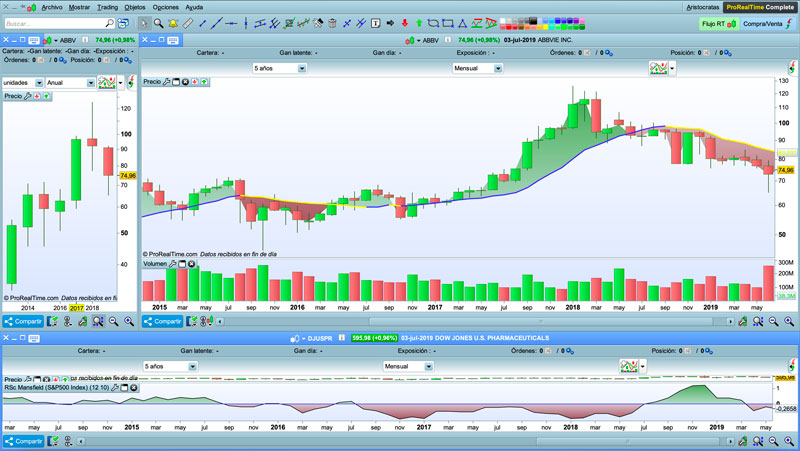This screenshot has width=800, height=451.
Task: Click the Aristocratas workspace label
Action: (x=703, y=7)
